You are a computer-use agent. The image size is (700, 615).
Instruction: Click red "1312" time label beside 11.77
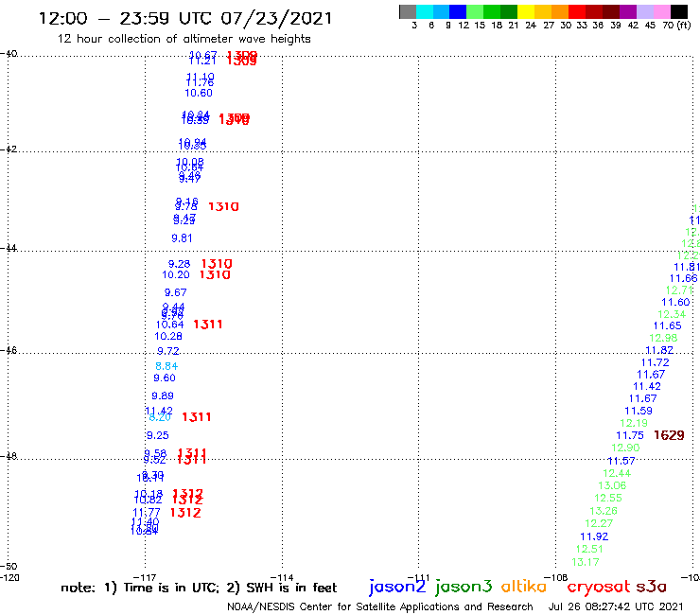click(x=185, y=513)
